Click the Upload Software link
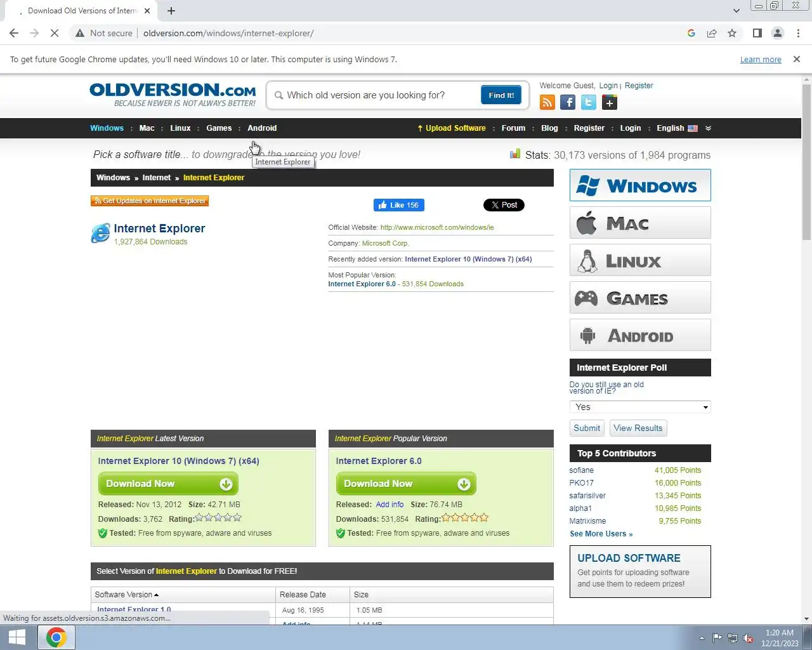Image resolution: width=812 pixels, height=650 pixels. pos(451,128)
